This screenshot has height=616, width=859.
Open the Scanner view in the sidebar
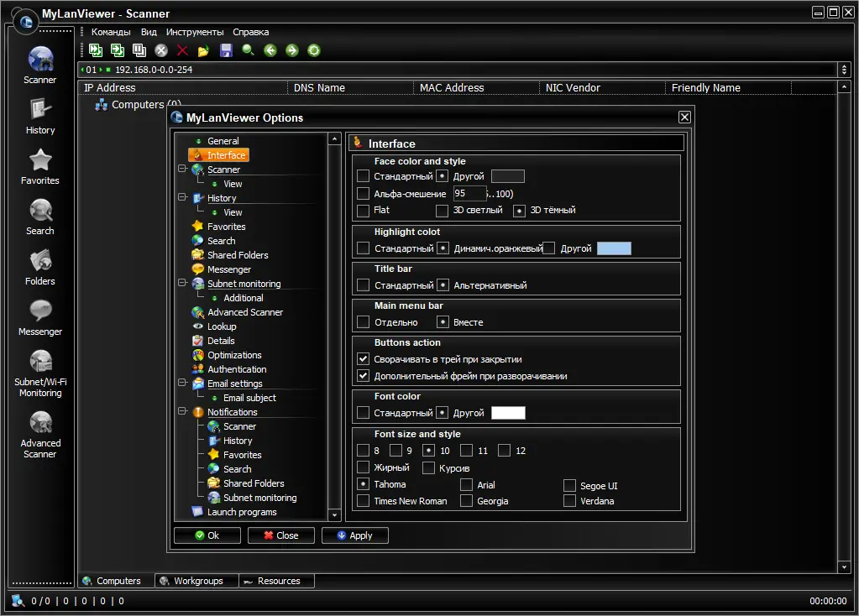[x=39, y=65]
